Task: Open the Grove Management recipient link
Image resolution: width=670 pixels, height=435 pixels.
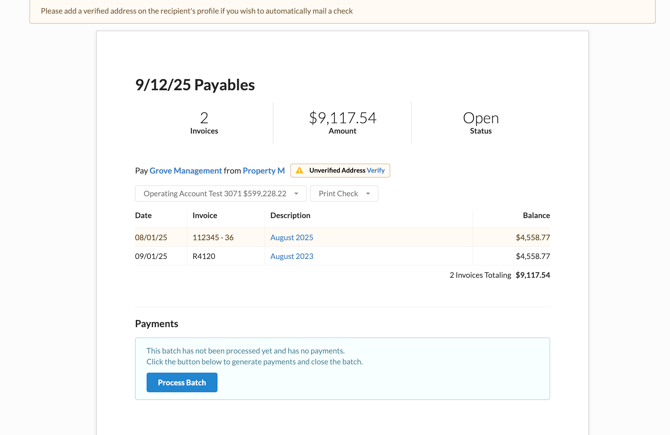Action: tap(185, 171)
